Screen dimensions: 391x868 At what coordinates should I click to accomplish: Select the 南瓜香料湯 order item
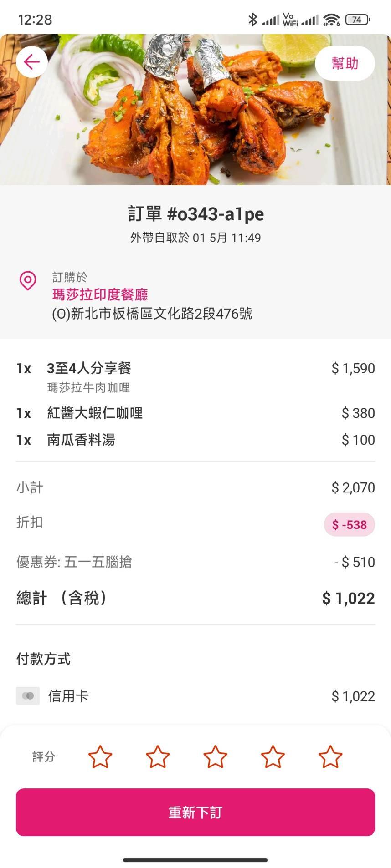click(x=81, y=440)
